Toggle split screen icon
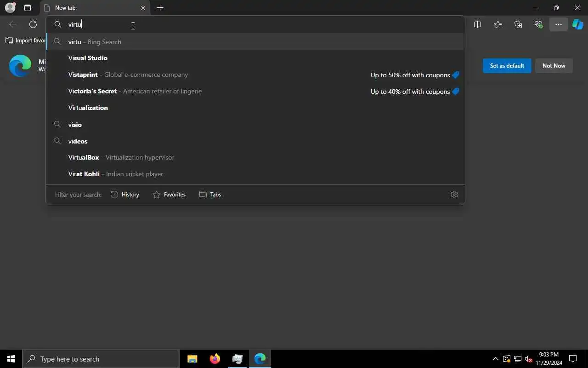Viewport: 588px width, 368px height. [477, 24]
